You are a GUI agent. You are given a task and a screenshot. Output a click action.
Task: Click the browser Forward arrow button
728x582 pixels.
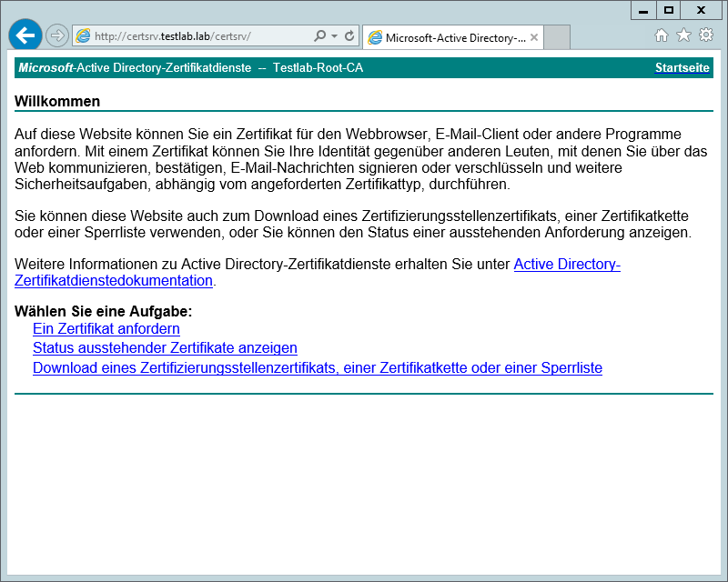(57, 35)
